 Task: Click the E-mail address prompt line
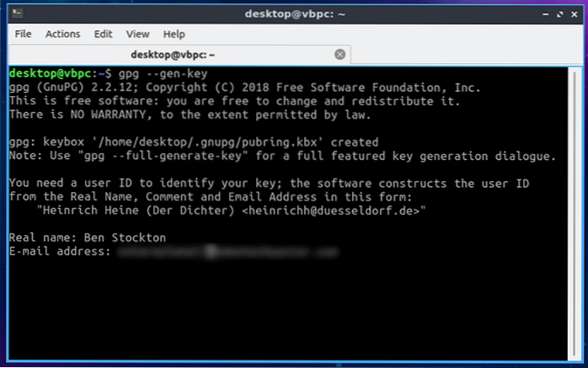[59, 251]
